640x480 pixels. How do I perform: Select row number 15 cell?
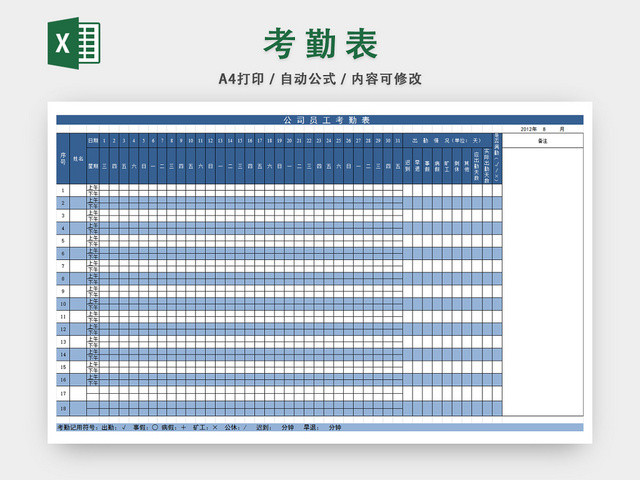tap(63, 367)
